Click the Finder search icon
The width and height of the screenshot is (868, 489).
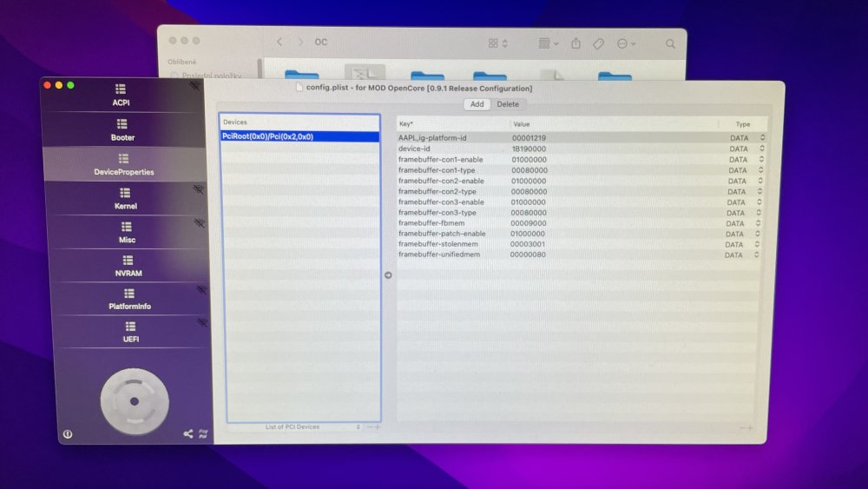pyautogui.click(x=670, y=43)
